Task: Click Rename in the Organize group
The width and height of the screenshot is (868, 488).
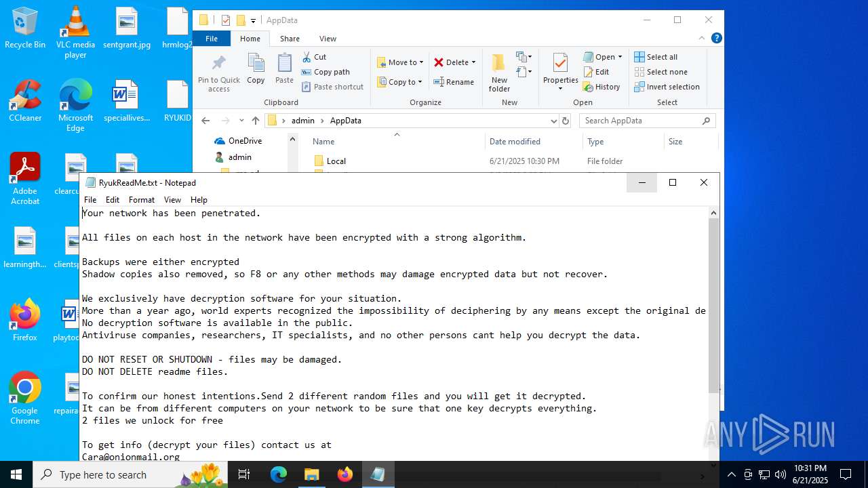Action: pyautogui.click(x=454, y=82)
